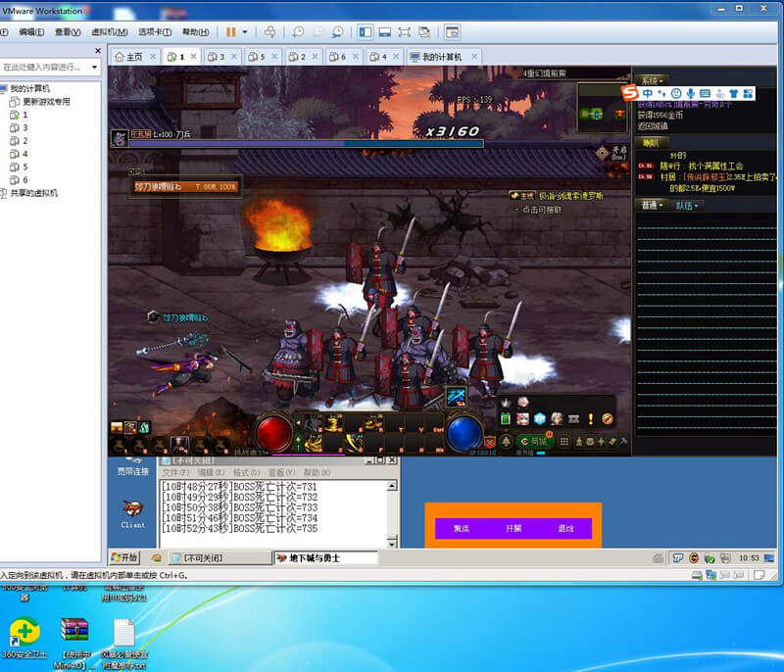Click the microphone voice input icon
This screenshot has height=672, width=784.
[691, 93]
